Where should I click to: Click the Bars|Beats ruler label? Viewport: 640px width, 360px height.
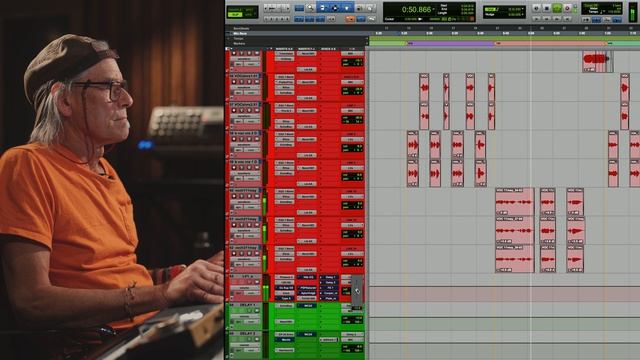click(241, 29)
